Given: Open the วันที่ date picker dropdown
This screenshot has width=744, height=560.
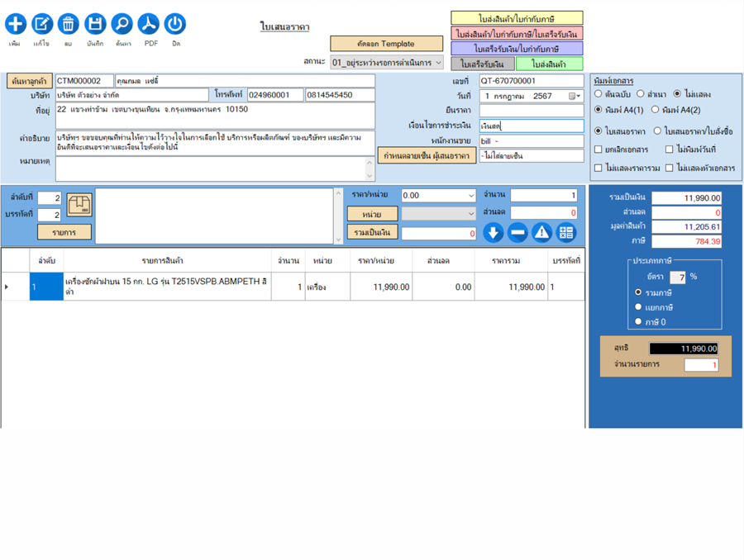Looking at the screenshot, I should coord(575,96).
